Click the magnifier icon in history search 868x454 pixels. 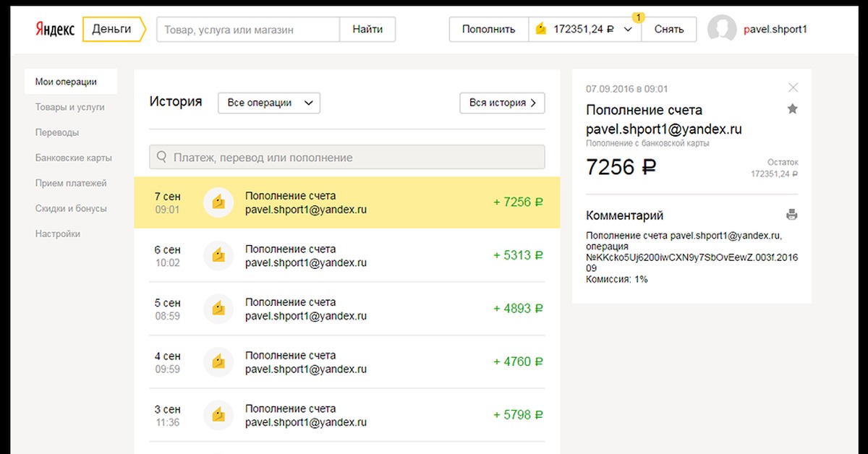[x=161, y=157]
